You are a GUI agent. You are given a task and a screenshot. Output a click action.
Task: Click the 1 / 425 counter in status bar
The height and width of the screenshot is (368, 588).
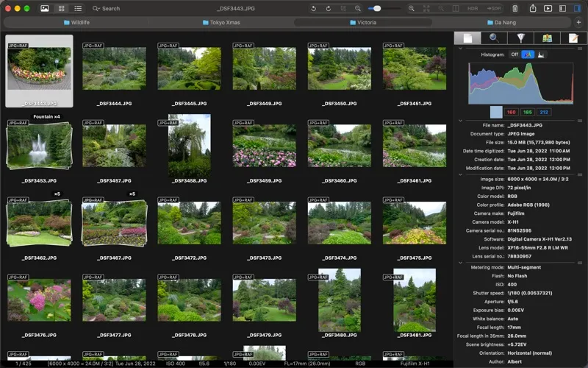tap(24, 364)
